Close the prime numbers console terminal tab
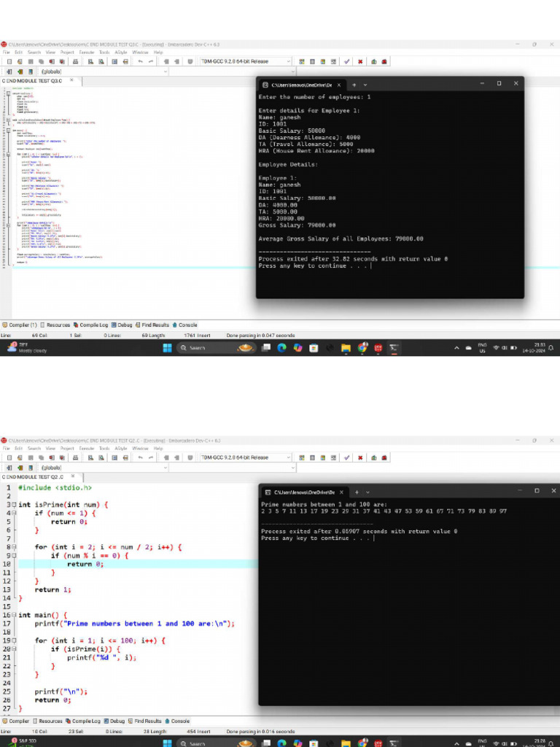The height and width of the screenshot is (747, 560). point(341,492)
